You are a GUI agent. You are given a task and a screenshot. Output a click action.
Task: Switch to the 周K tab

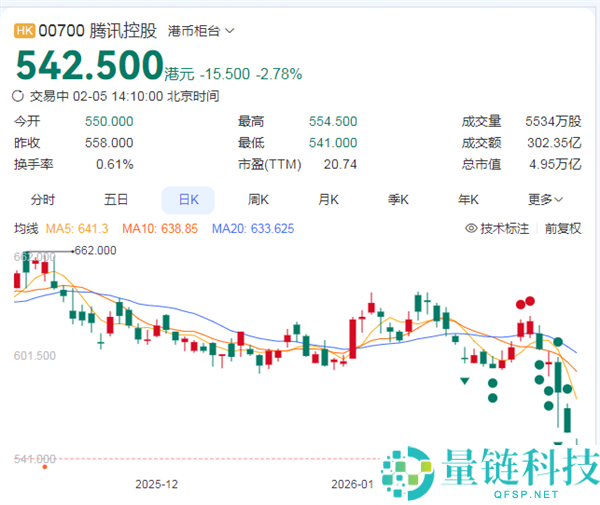pyautogui.click(x=258, y=200)
